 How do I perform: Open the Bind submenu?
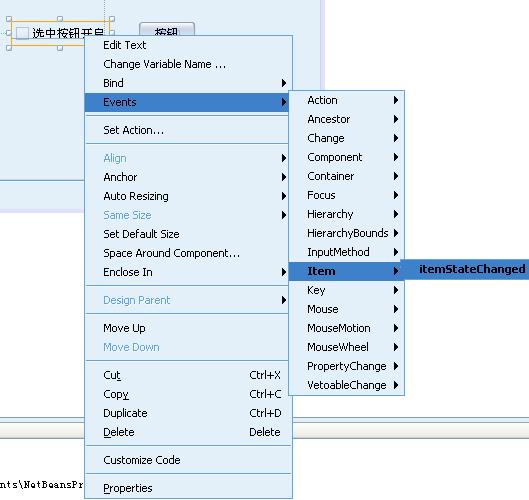click(x=188, y=83)
